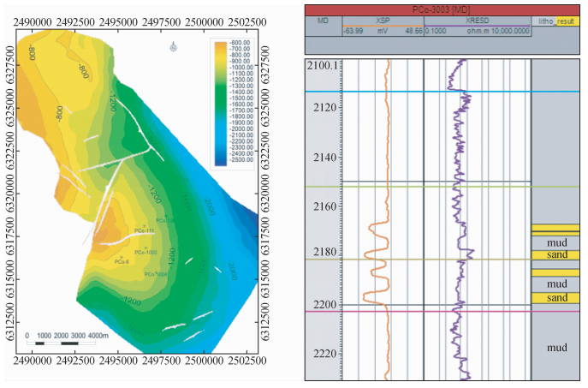Screen dimensions: 588x388
Task: Open the litho_result track header
Action: (556, 20)
